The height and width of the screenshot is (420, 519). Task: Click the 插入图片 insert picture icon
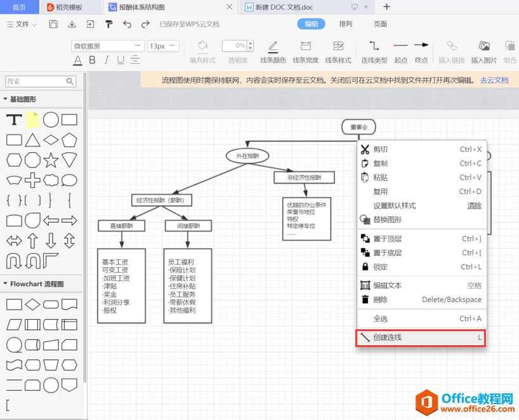point(483,46)
